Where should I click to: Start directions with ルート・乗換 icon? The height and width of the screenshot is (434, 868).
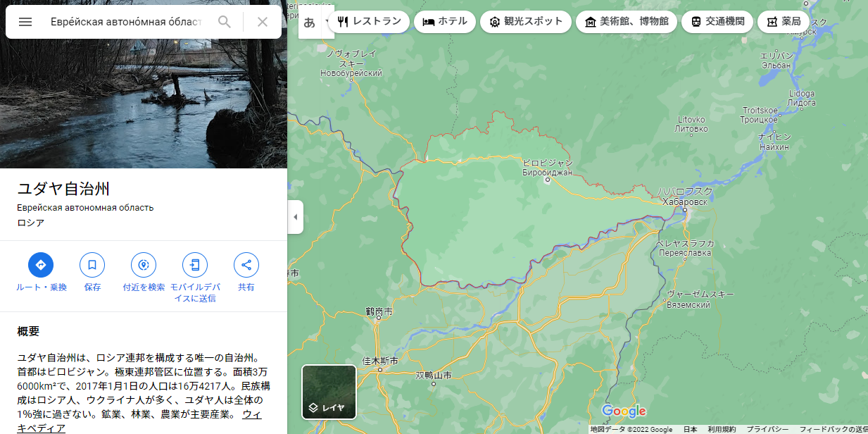click(x=41, y=265)
